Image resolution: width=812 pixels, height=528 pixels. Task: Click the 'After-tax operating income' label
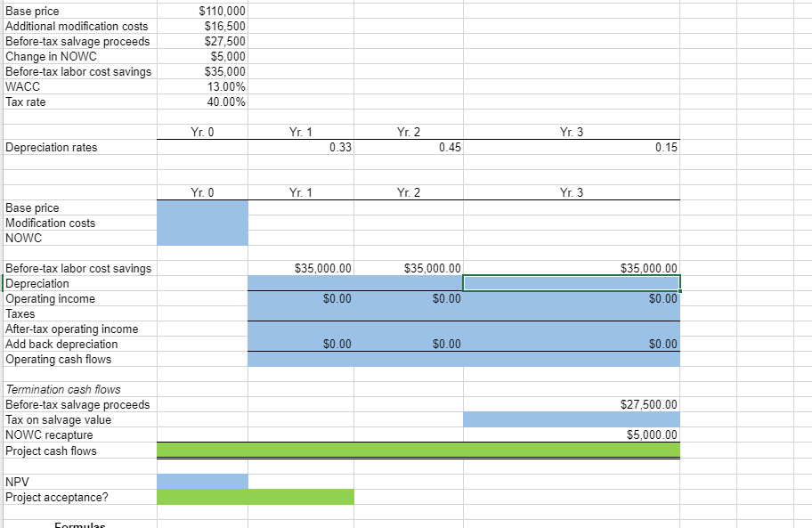click(72, 329)
